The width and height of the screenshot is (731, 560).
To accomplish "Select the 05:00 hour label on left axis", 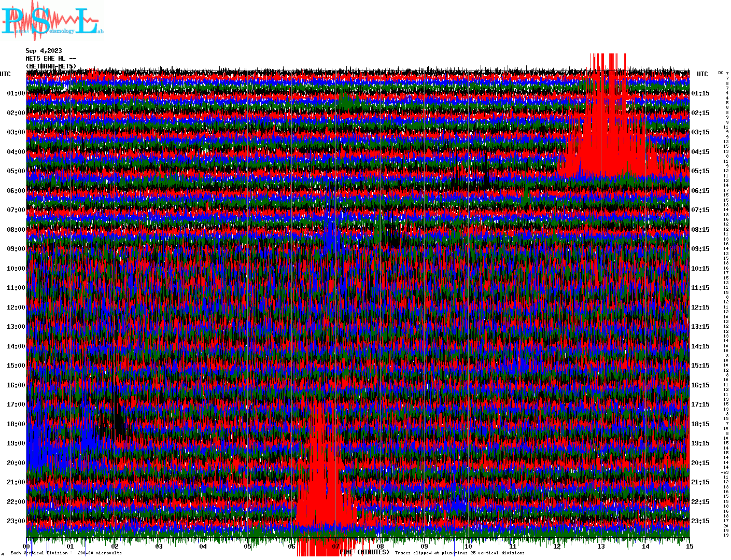I will click(16, 171).
